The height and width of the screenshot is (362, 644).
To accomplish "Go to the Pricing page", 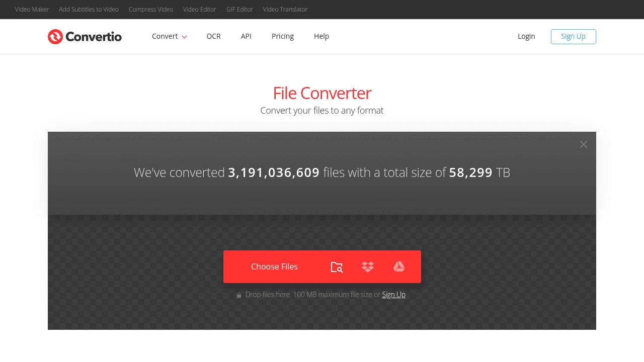I will [x=283, y=36].
